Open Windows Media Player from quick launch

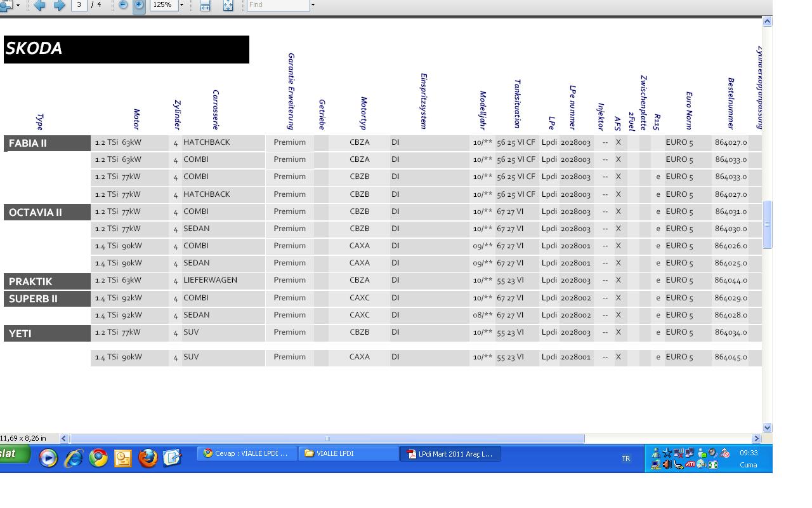pos(48,457)
